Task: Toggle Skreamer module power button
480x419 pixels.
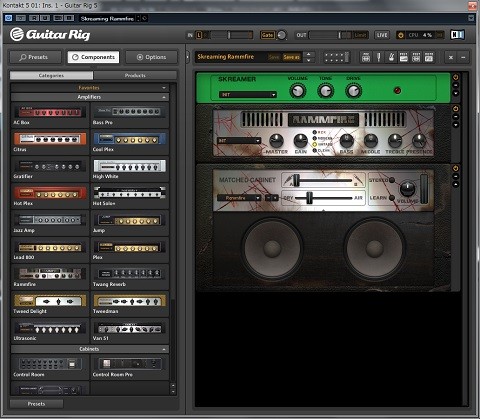Action: pyautogui.click(x=456, y=77)
